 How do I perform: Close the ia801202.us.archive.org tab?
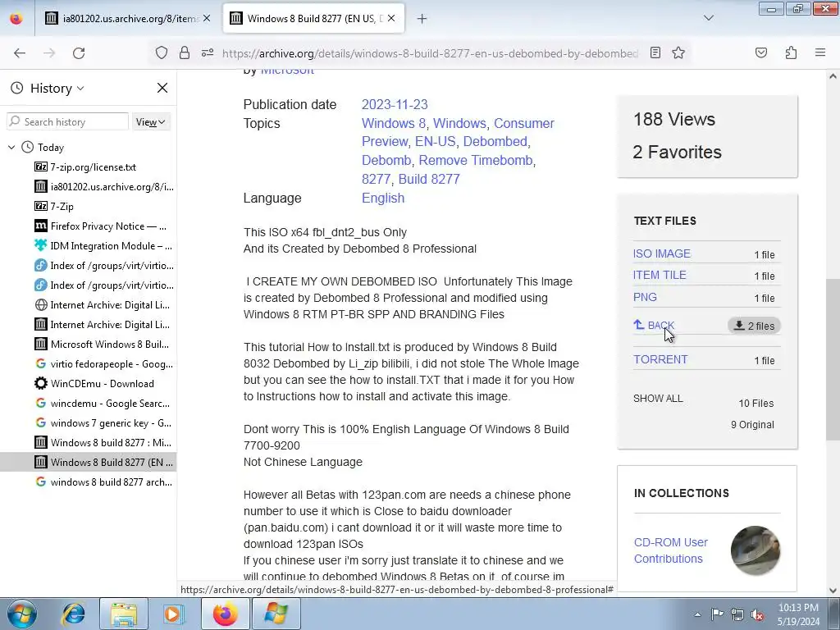[207, 19]
